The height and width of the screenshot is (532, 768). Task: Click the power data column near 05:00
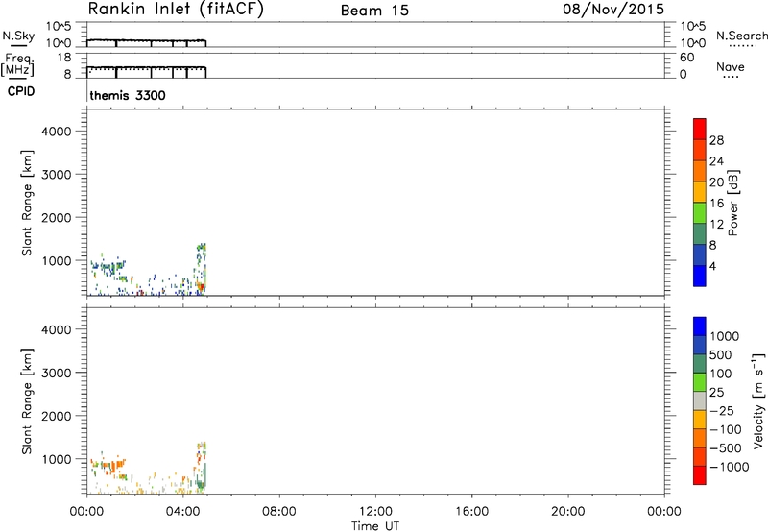point(201,269)
